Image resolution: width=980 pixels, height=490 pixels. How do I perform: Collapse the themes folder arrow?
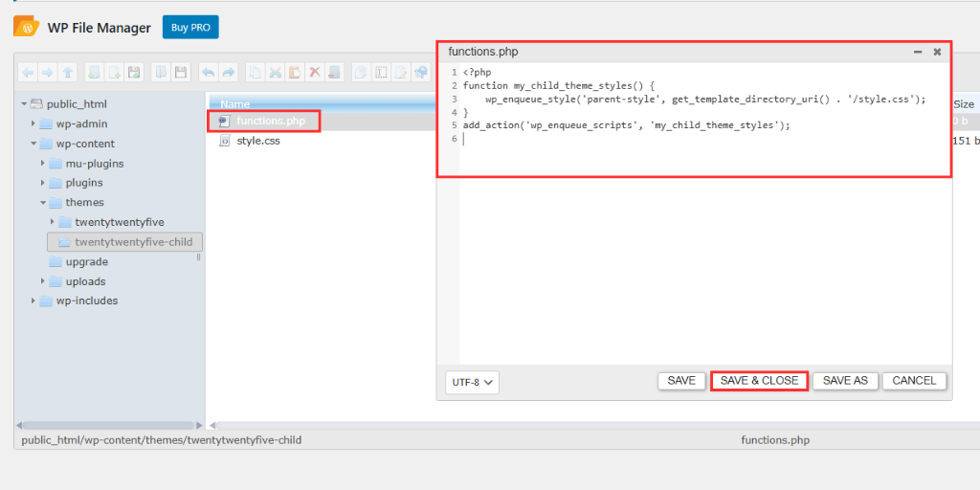point(42,203)
